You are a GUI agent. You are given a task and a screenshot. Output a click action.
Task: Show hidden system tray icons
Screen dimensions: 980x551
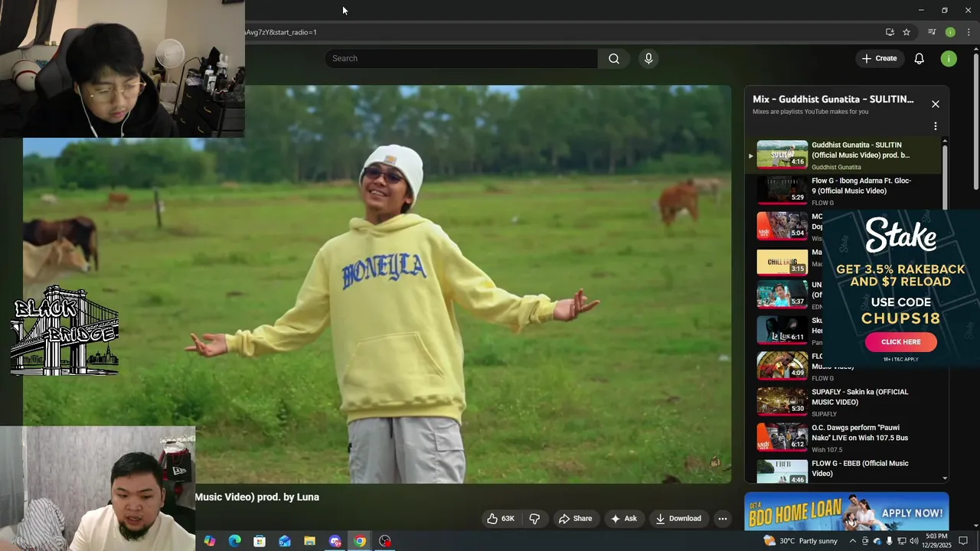pos(853,541)
